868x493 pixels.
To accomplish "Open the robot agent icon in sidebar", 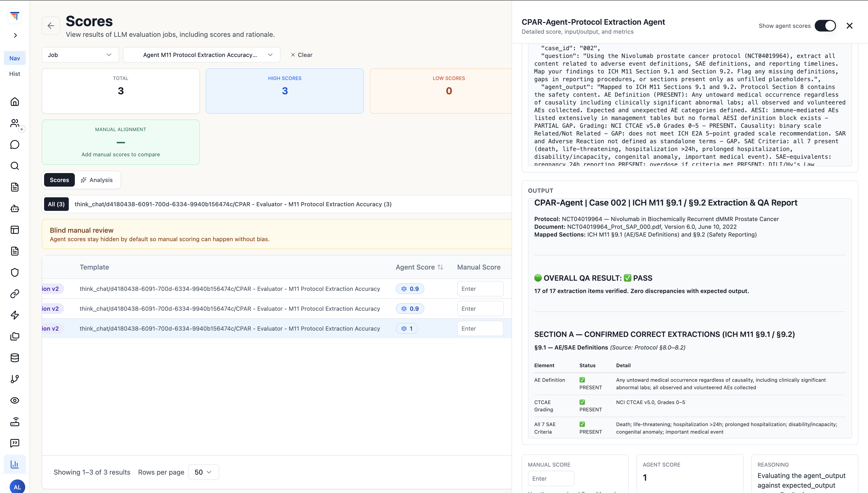I will point(15,209).
